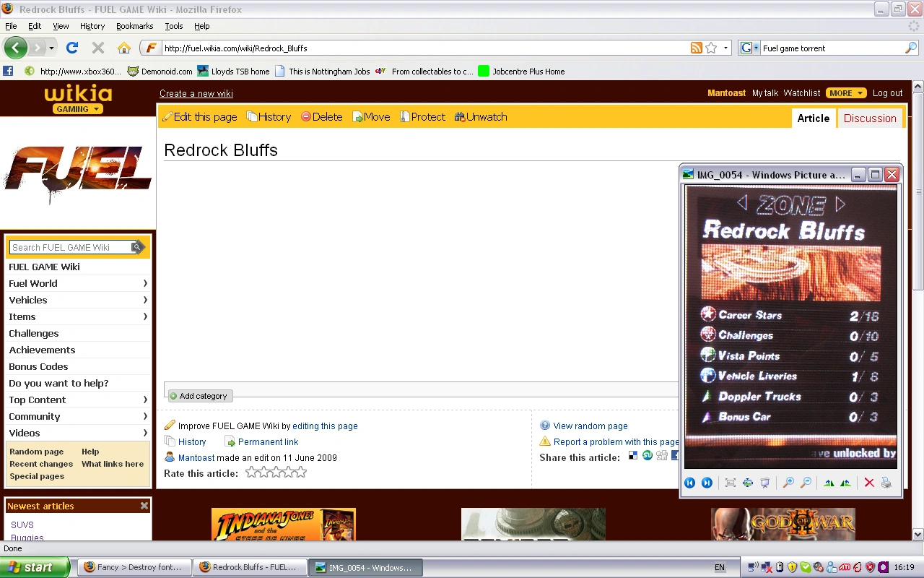The height and width of the screenshot is (578, 924).
Task: Open the Bookmarks menu
Action: click(x=134, y=26)
